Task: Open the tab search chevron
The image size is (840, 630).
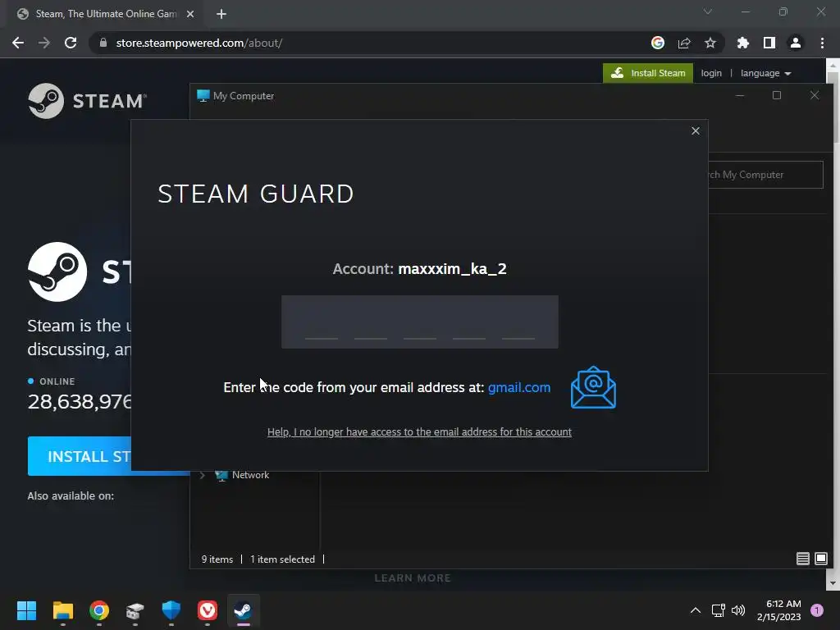Action: pos(708,11)
